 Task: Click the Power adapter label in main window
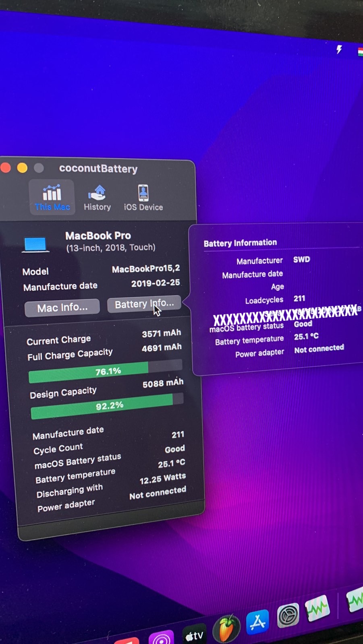coord(66,506)
